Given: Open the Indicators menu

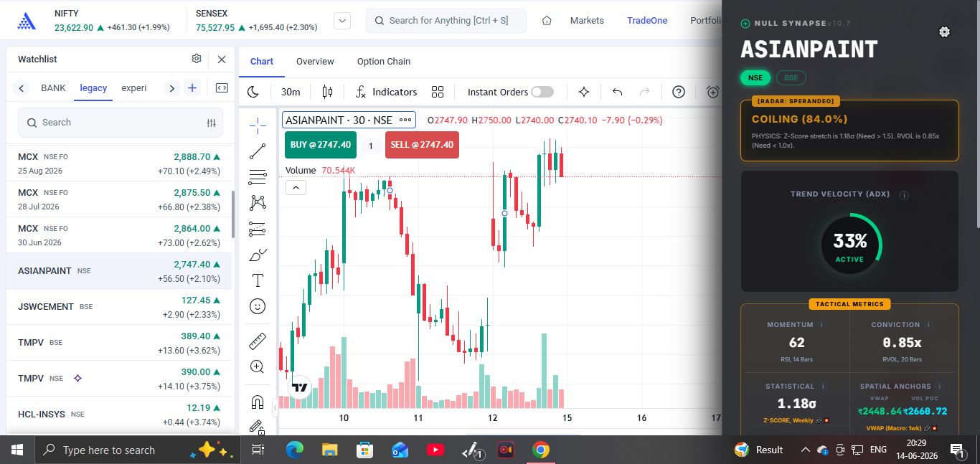Looking at the screenshot, I should (x=386, y=92).
